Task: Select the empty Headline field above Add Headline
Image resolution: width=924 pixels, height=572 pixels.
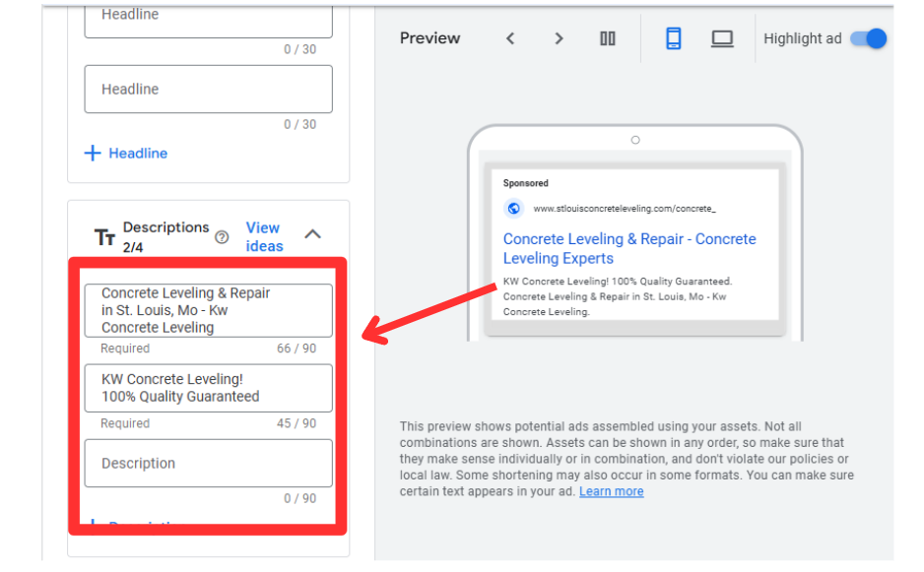Action: [x=209, y=89]
